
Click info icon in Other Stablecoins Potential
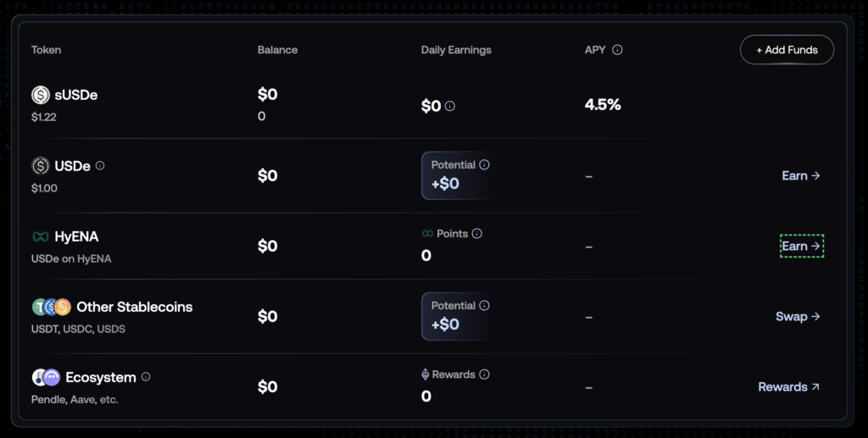484,306
